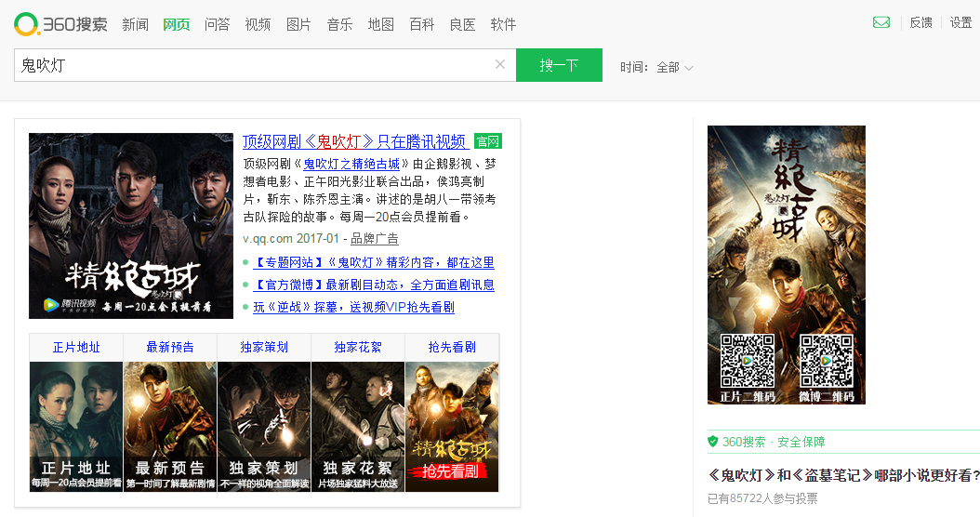Open the 独家策划 thumbnail image
Image resolution: width=980 pixels, height=517 pixels.
[264, 427]
